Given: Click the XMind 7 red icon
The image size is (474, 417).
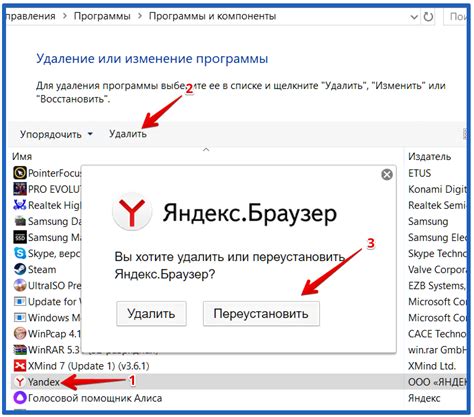Looking at the screenshot, I should click(x=20, y=366).
